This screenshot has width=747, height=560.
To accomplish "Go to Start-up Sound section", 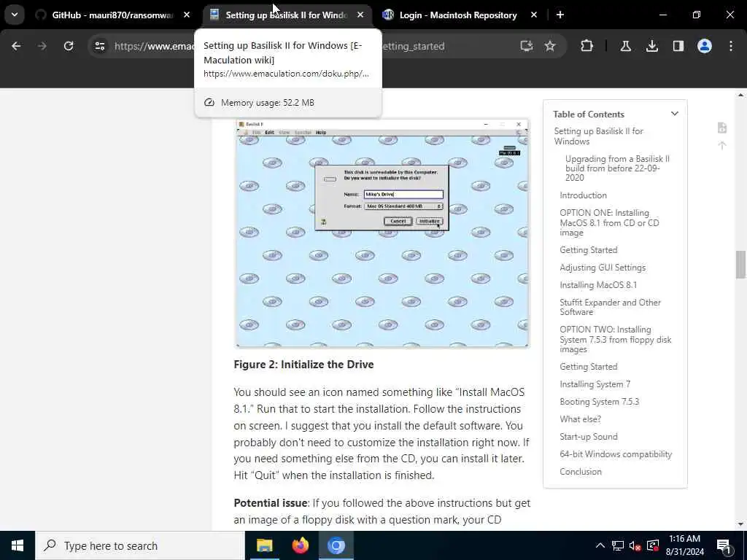I will (x=589, y=437).
